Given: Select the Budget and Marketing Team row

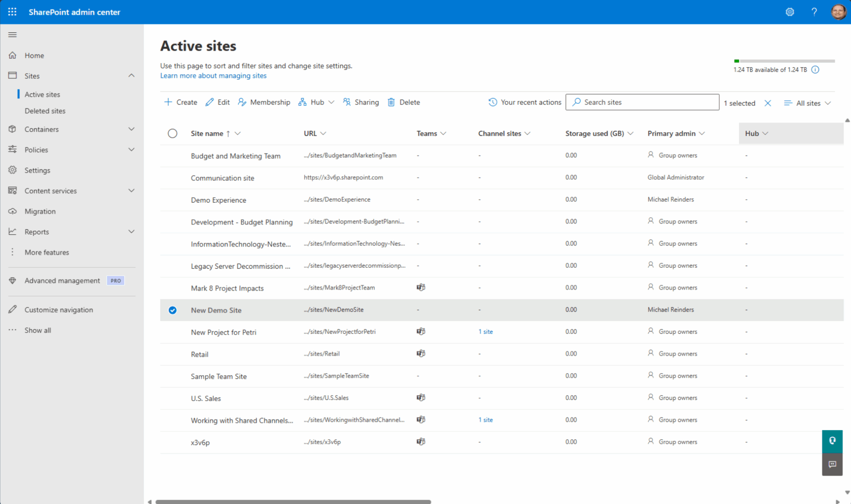Looking at the screenshot, I should 172,156.
